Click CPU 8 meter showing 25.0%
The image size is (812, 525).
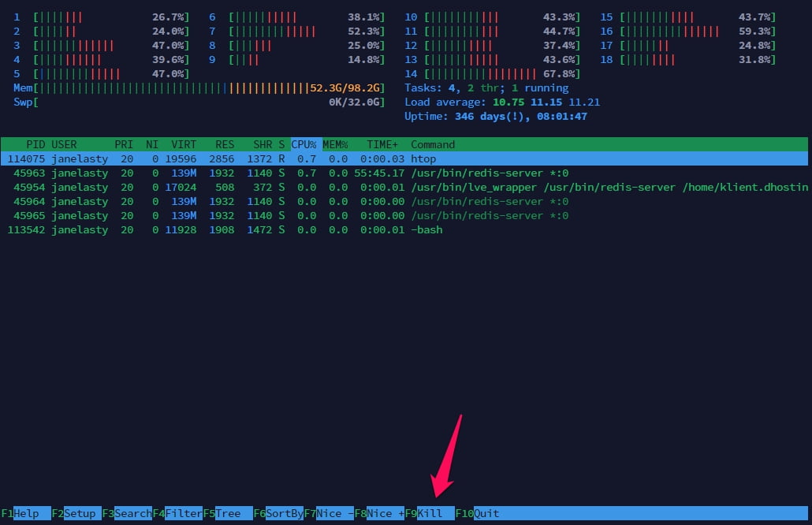tap(296, 46)
